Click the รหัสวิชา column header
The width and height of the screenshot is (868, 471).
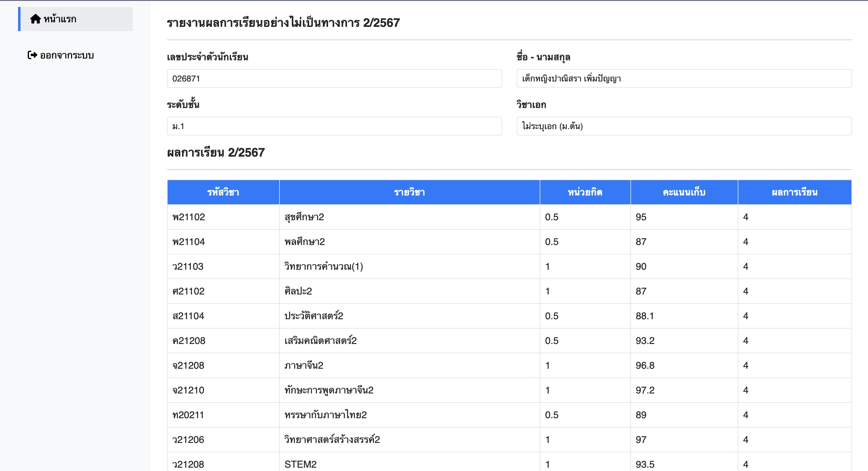223,192
